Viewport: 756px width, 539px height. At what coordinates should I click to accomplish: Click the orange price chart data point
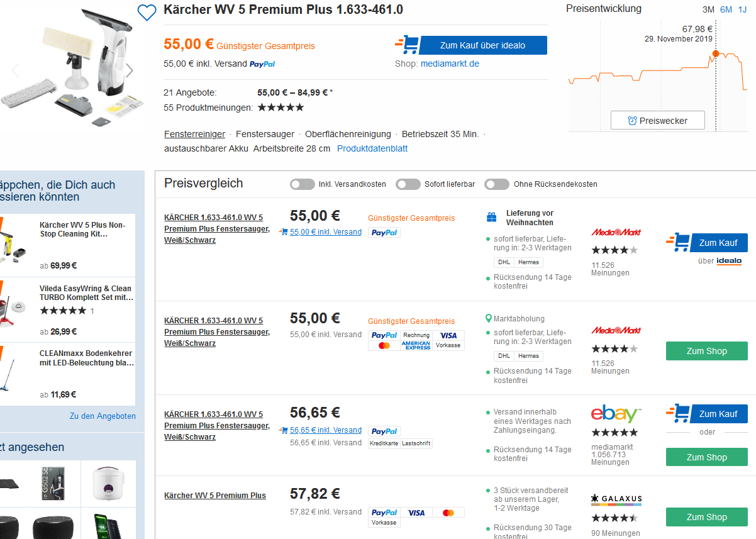pyautogui.click(x=715, y=53)
